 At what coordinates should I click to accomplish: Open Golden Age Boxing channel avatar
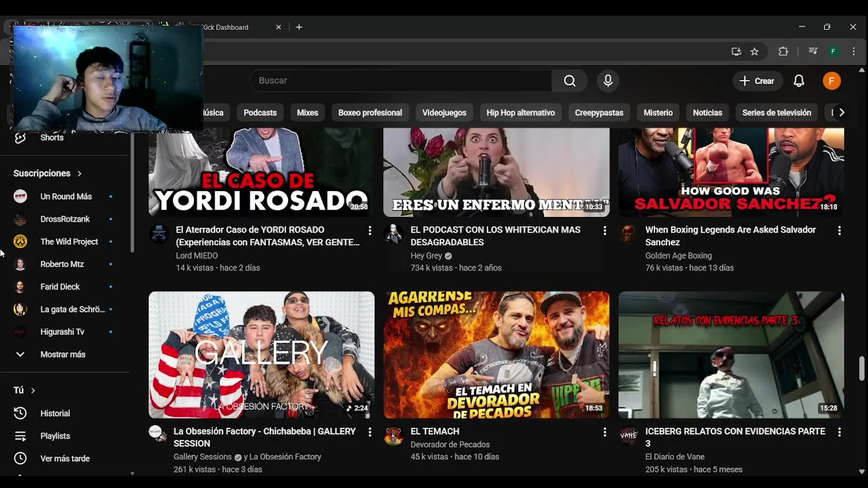(629, 234)
